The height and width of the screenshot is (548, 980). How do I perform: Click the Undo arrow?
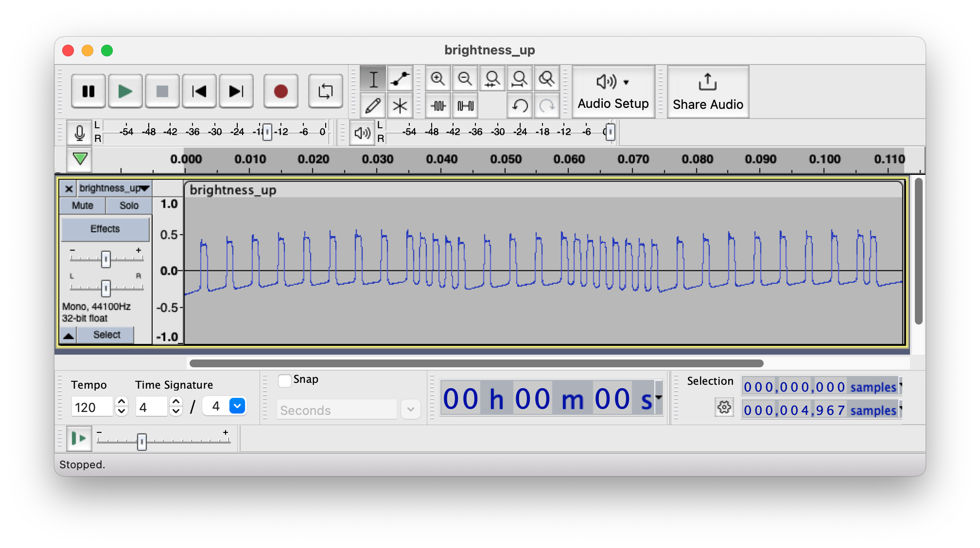click(519, 105)
